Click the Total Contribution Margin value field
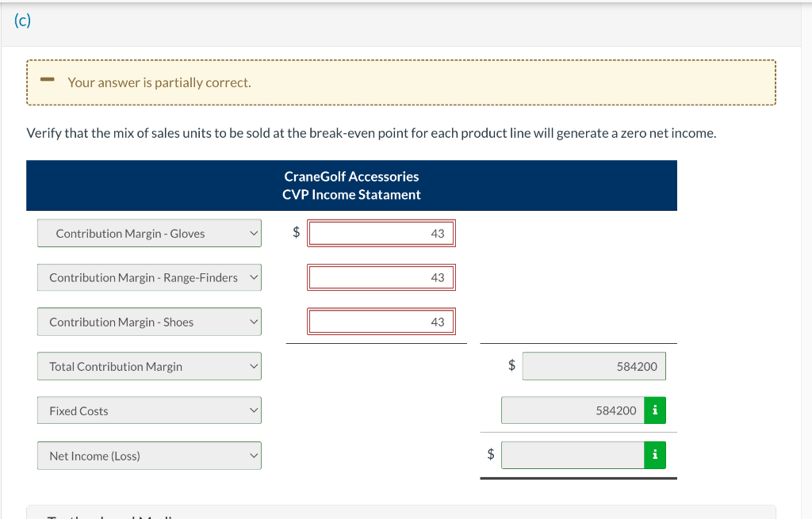812x519 pixels. [594, 366]
